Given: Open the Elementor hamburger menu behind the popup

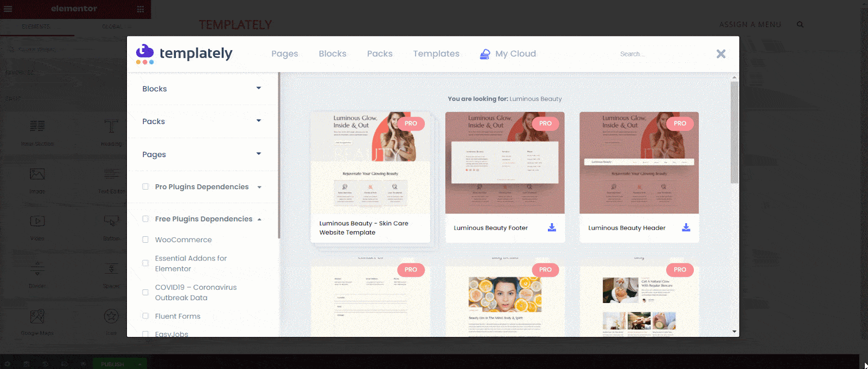Looking at the screenshot, I should click(8, 9).
